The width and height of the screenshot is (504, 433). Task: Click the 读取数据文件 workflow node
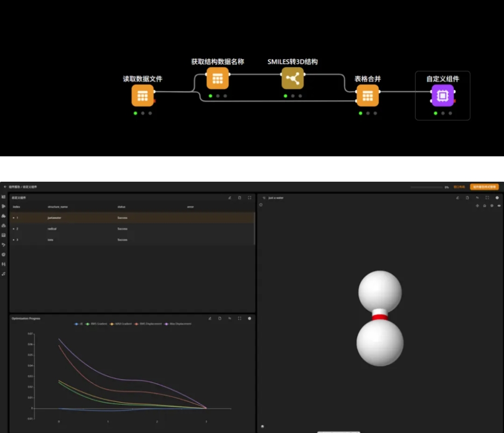tap(142, 95)
